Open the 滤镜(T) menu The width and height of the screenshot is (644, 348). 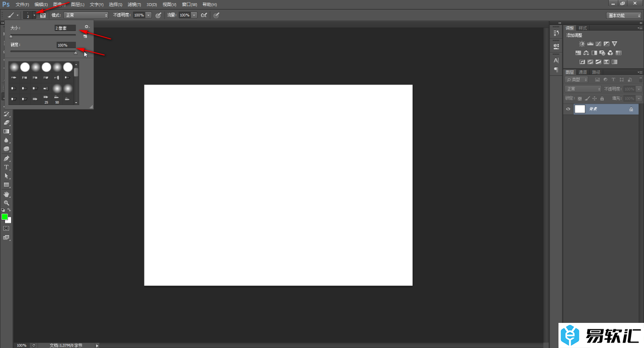coord(134,5)
